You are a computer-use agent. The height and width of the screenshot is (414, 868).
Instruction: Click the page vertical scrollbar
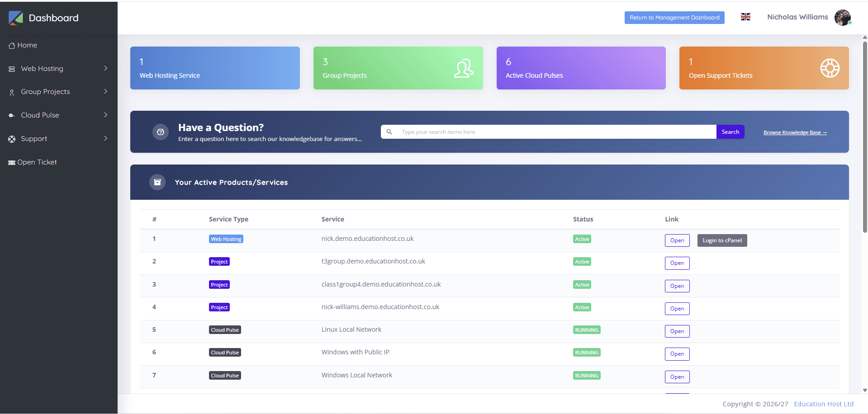865,137
